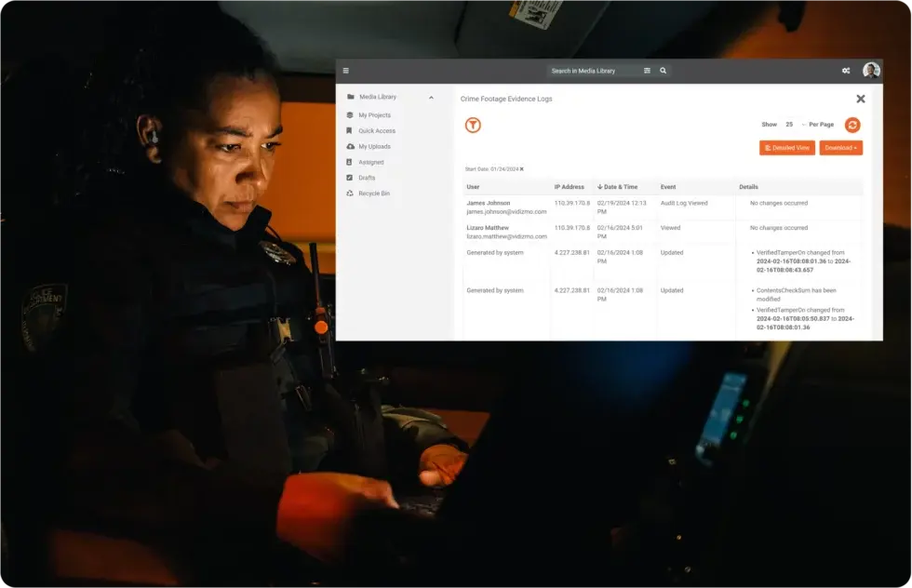Click james.johnson@vidizmo.com email
912x588 pixels.
point(506,211)
